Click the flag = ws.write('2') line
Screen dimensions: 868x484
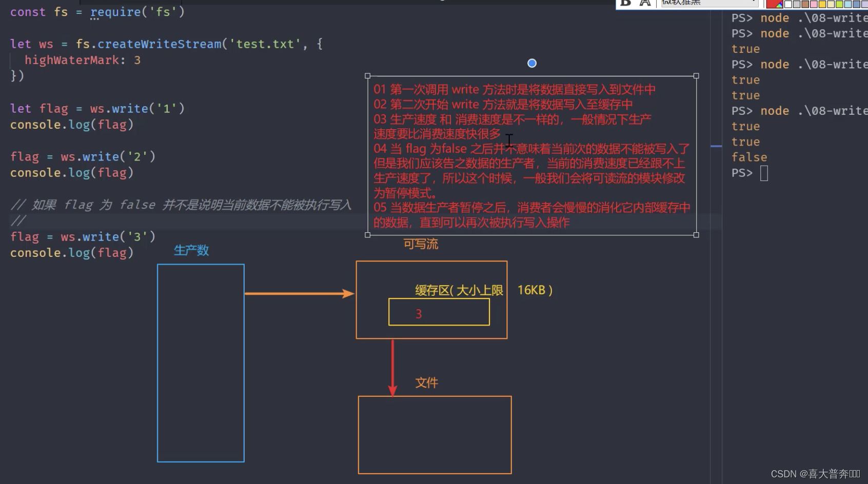[83, 156]
